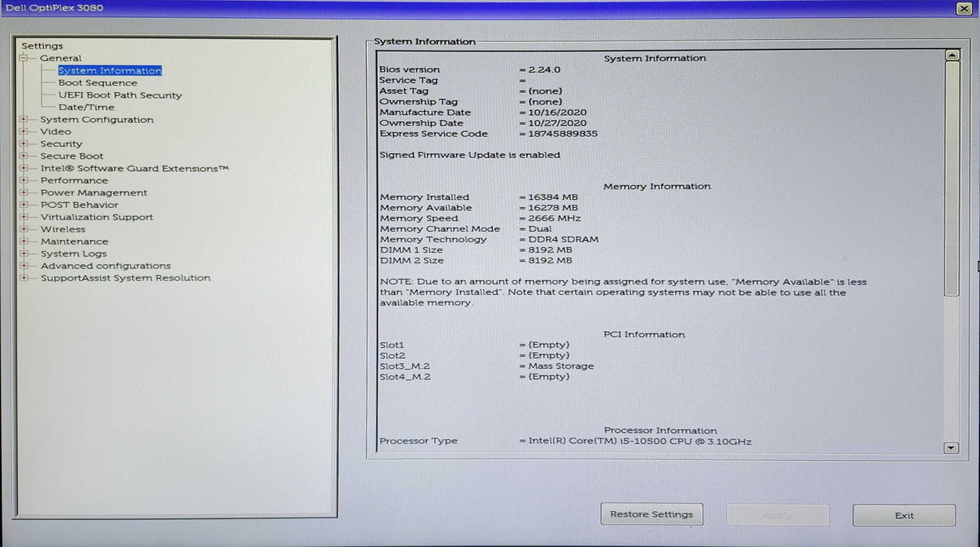The width and height of the screenshot is (980, 547).
Task: Select SupportAssist System Resolution label
Action: 125,278
